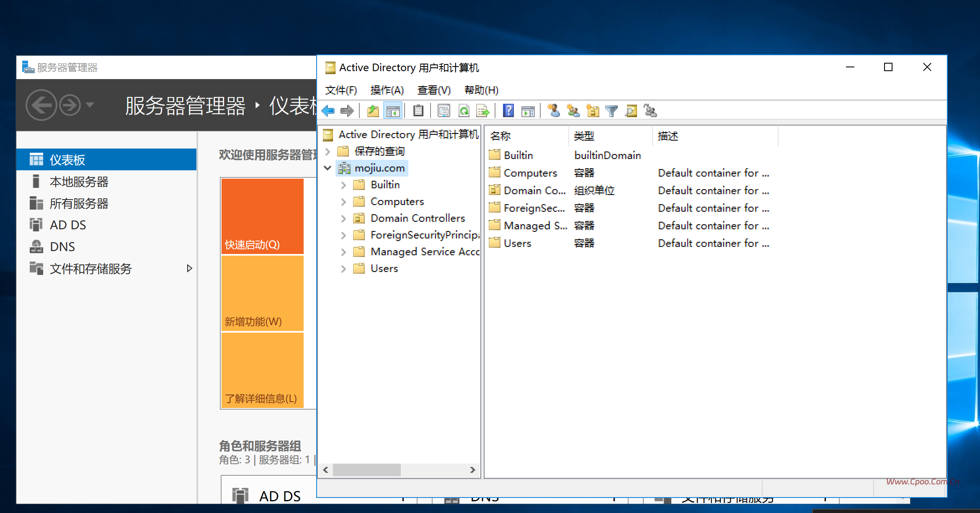Click the 快速启动(Q) orange tile
980x513 pixels.
coord(263,216)
